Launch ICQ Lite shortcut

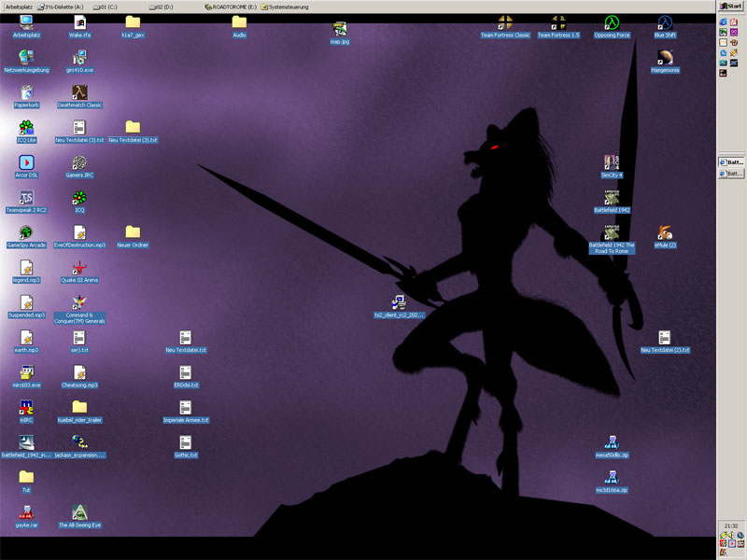point(26,132)
